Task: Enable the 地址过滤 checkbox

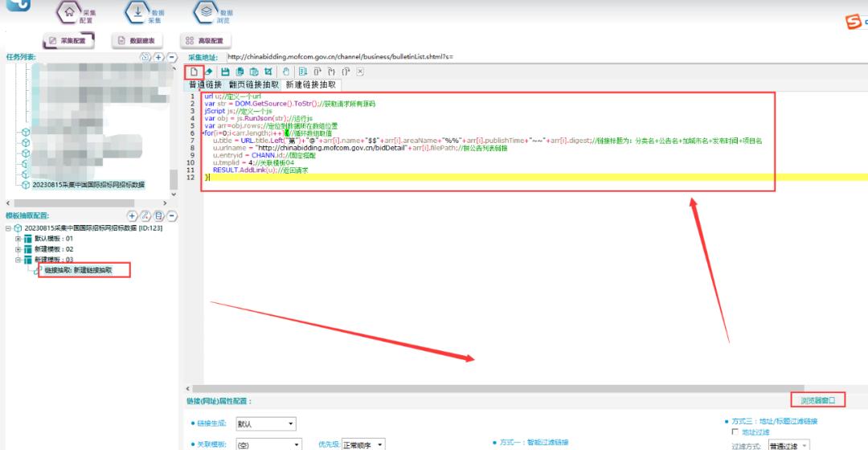Action: (735, 432)
